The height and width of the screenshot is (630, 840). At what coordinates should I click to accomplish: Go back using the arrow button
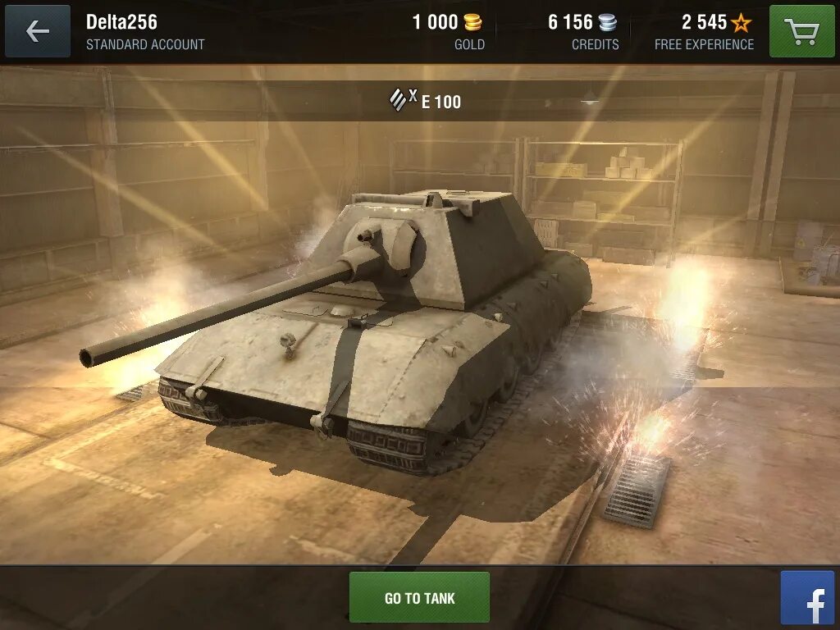tap(38, 31)
